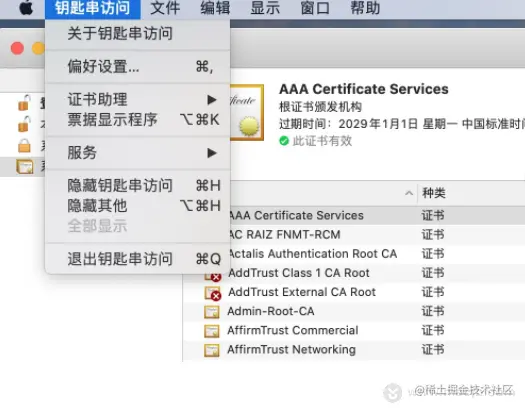This screenshot has height=408, width=525.
Task: Click the first unlocked keychain icon in sidebar
Action: tap(24, 103)
